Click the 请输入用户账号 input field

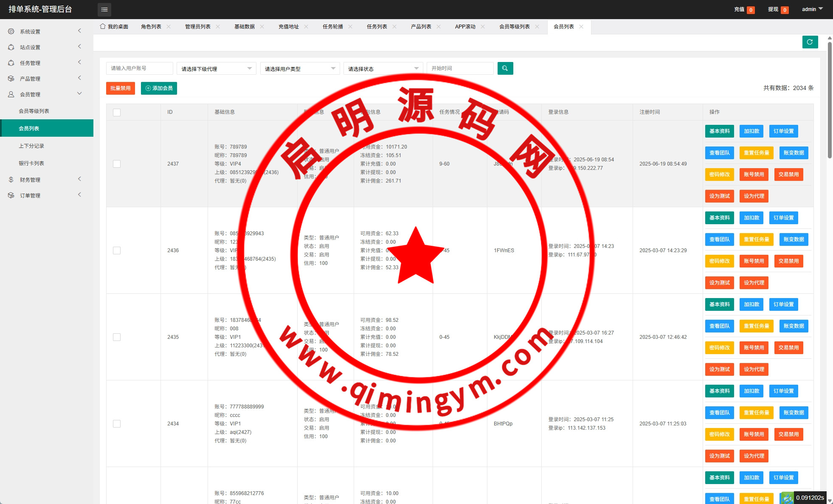(x=139, y=68)
